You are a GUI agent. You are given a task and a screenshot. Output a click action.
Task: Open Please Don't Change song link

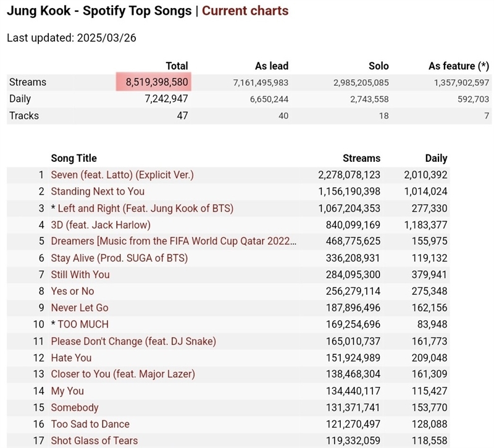[133, 342]
